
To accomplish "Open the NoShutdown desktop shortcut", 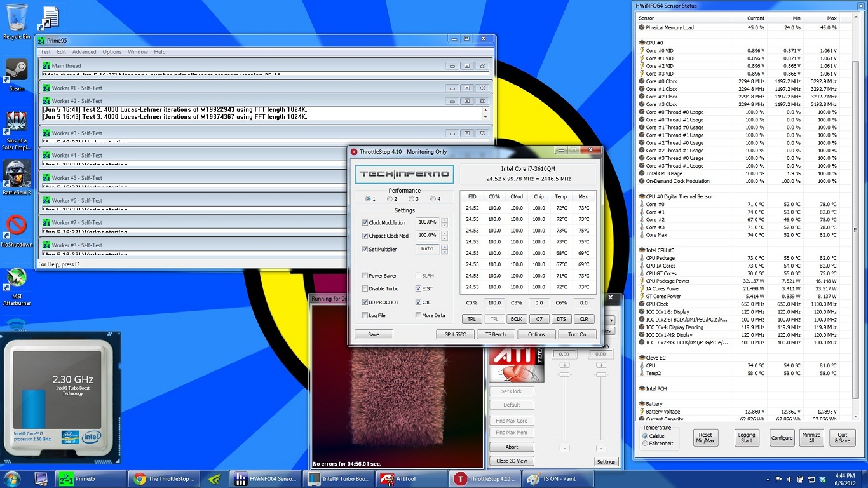I will (17, 230).
